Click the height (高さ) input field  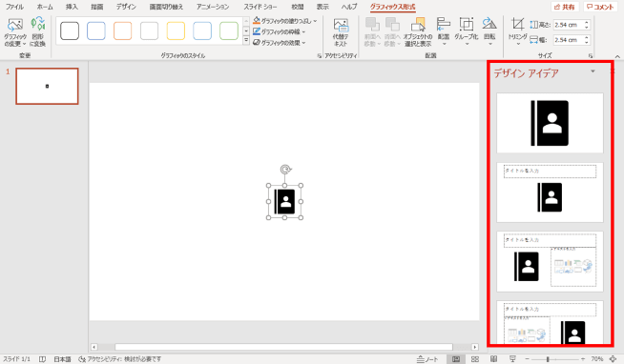coord(568,25)
